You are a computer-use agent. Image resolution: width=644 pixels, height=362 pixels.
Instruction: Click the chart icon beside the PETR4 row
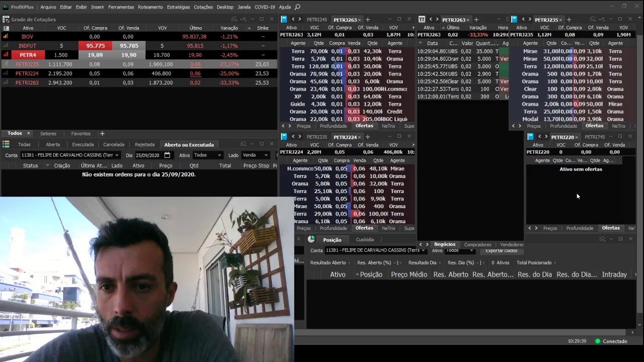point(6,55)
